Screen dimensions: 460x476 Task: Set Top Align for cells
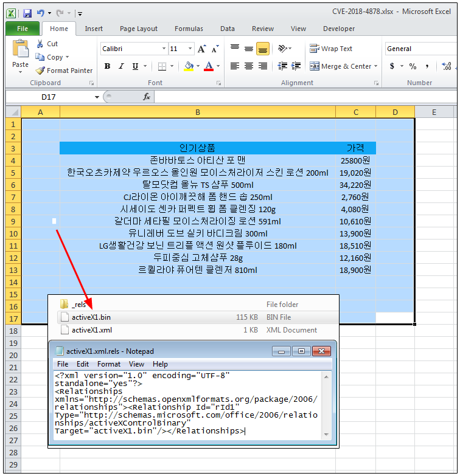tap(234, 49)
